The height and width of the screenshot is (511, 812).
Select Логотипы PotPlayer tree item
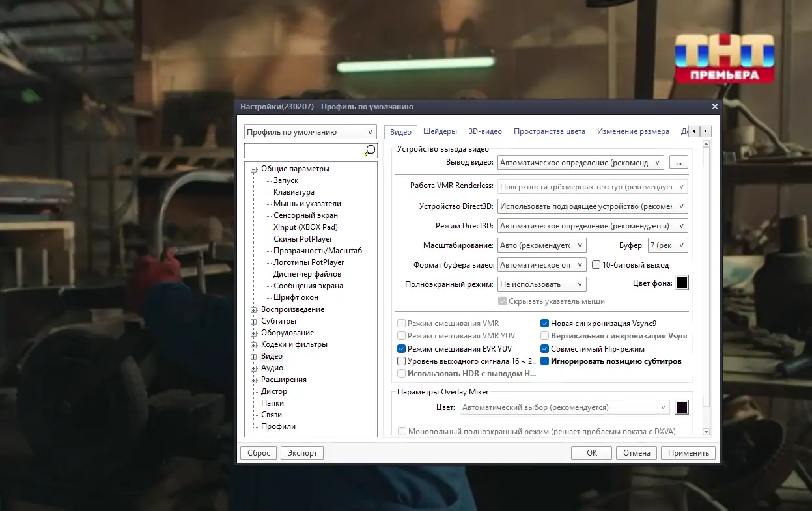tap(309, 262)
